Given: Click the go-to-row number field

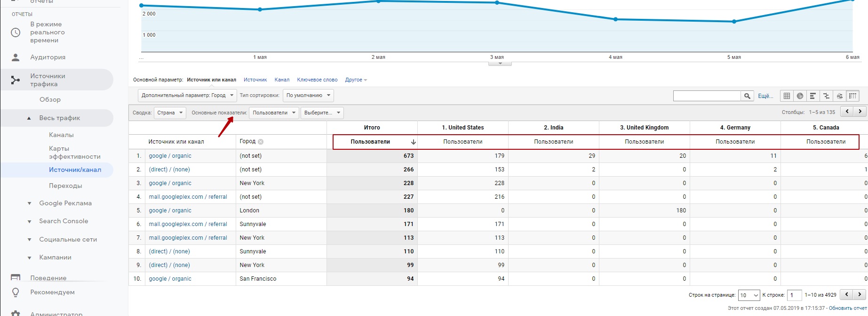Looking at the screenshot, I should 794,295.
